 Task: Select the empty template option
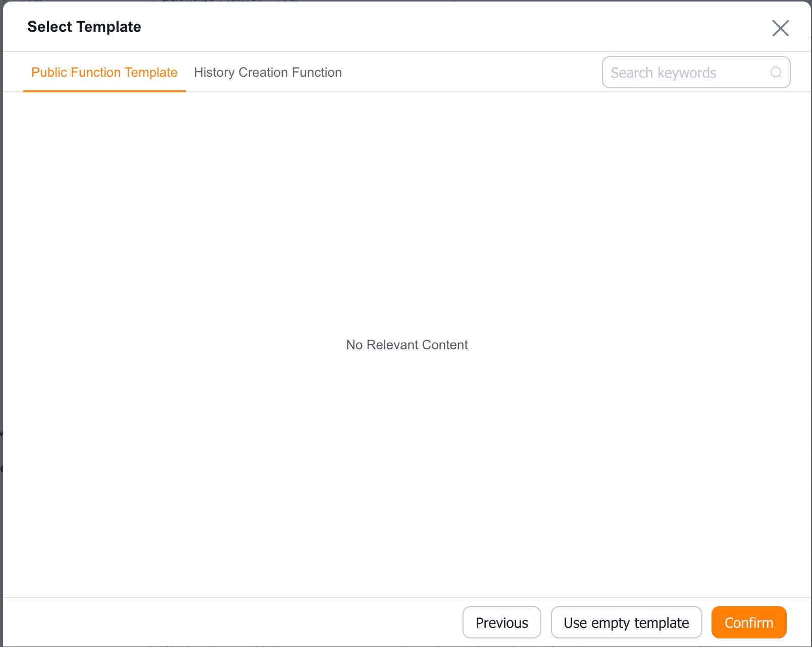click(626, 622)
